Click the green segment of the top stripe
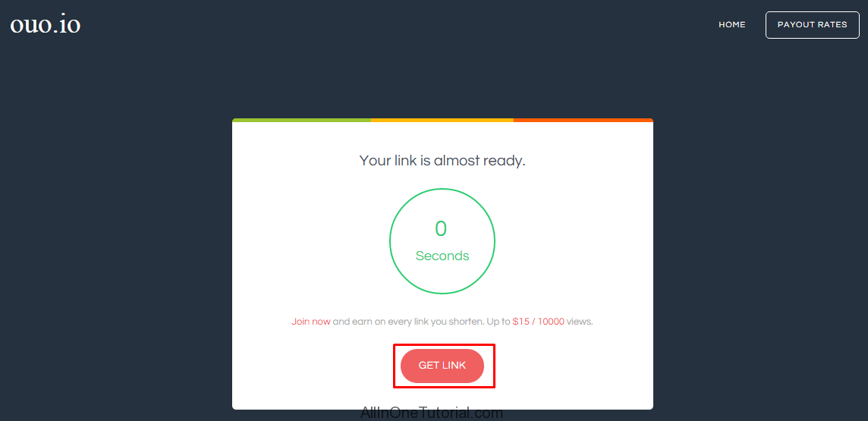The height and width of the screenshot is (421, 868). point(302,120)
